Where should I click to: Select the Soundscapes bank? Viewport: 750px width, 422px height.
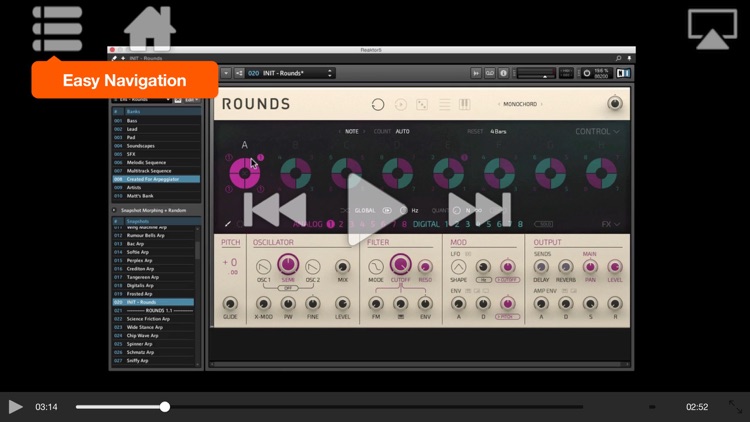click(x=156, y=146)
